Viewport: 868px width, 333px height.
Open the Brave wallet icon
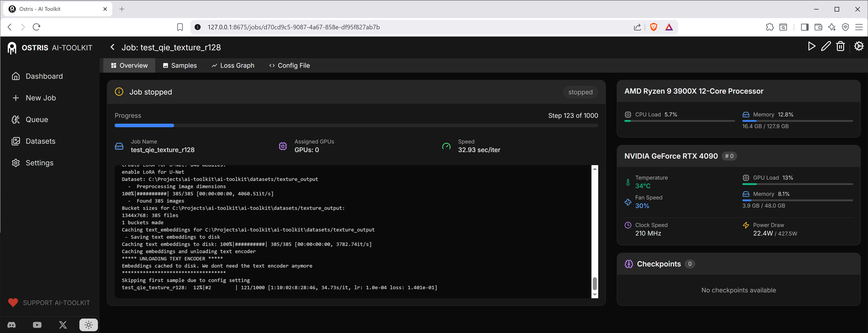pyautogui.click(x=818, y=27)
